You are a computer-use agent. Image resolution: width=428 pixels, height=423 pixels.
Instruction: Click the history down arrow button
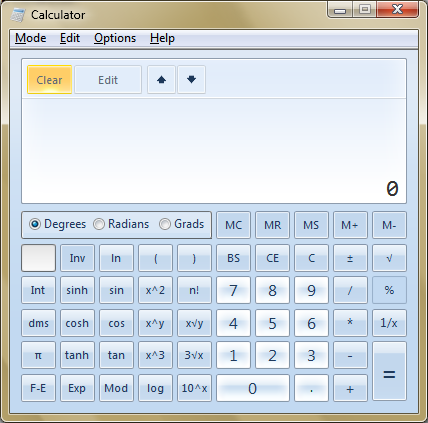coord(191,80)
